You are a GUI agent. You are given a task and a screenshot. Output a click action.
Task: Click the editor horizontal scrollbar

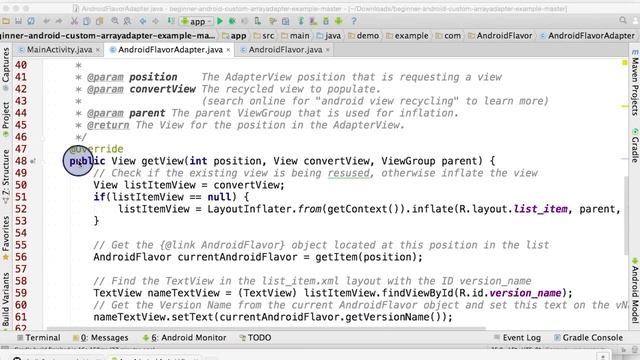266,328
